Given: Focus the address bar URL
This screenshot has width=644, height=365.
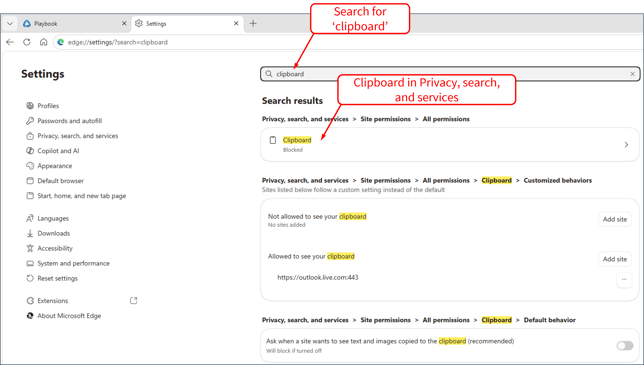Looking at the screenshot, I should click(118, 42).
